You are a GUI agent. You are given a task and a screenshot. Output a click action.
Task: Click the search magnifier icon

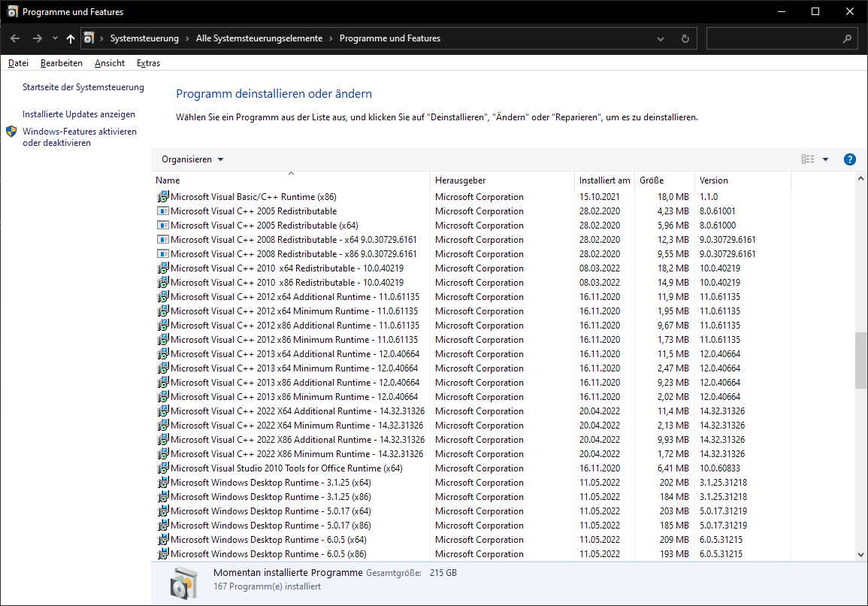coord(847,38)
